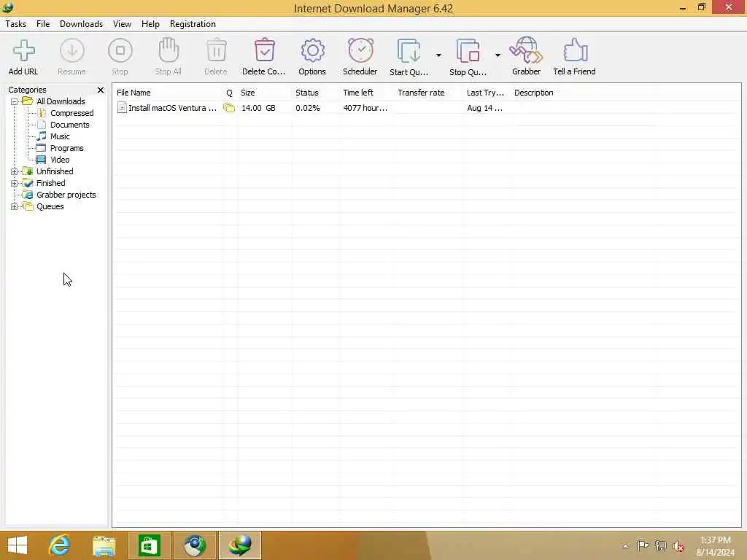The height and width of the screenshot is (560, 747).
Task: Sort by Q column header
Action: (x=230, y=93)
